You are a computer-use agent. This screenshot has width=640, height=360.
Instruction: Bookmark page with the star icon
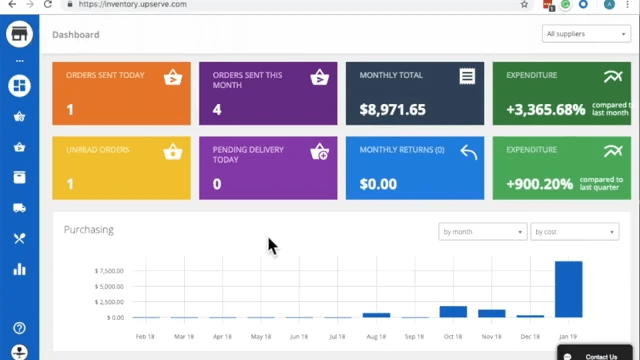click(x=524, y=4)
